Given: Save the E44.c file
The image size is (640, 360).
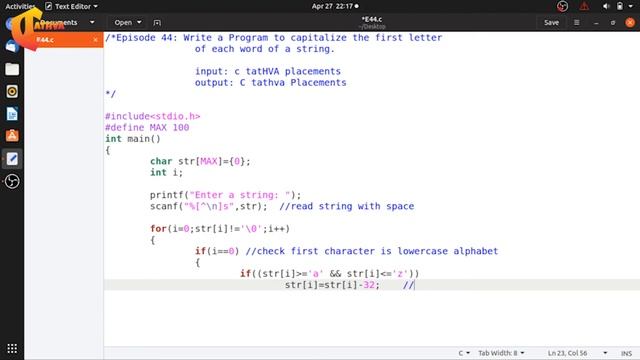Looking at the screenshot, I should click(551, 22).
